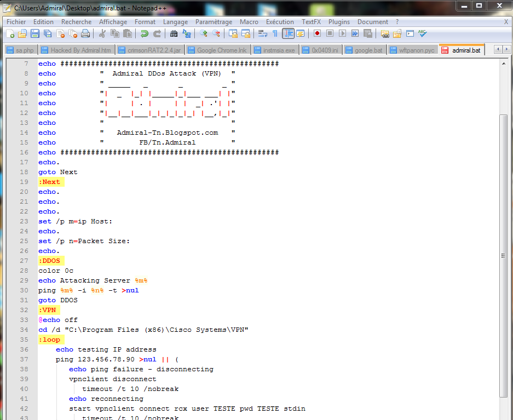The image size is (513, 420).
Task: Toggle show all characters pilcrow icon
Action: pyautogui.click(x=275, y=34)
